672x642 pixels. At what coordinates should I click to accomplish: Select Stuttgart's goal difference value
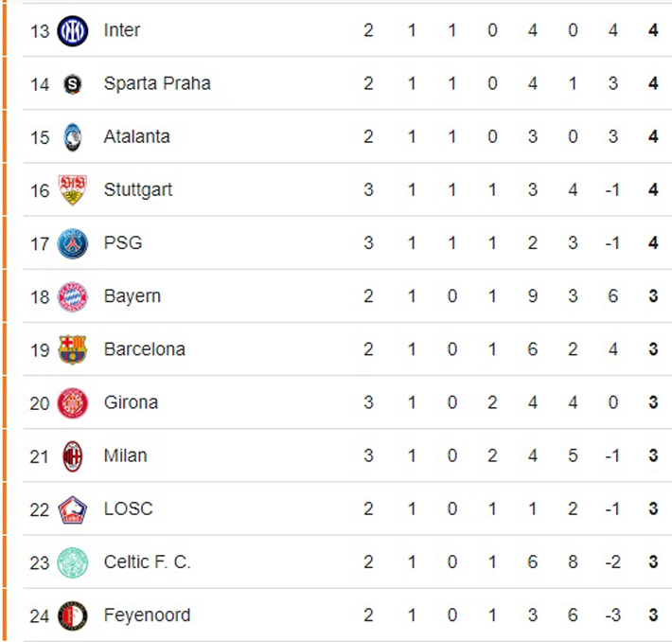point(613,190)
